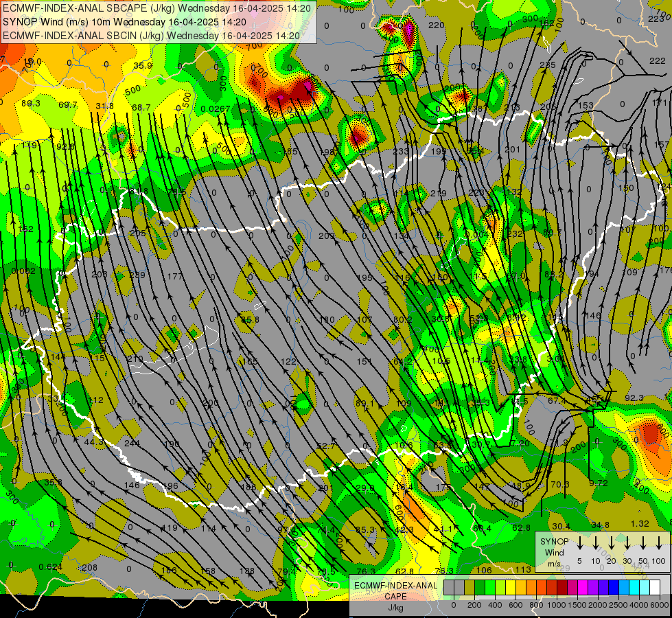Pick the pure blue swatch left of 2500 tick

(x=614, y=587)
